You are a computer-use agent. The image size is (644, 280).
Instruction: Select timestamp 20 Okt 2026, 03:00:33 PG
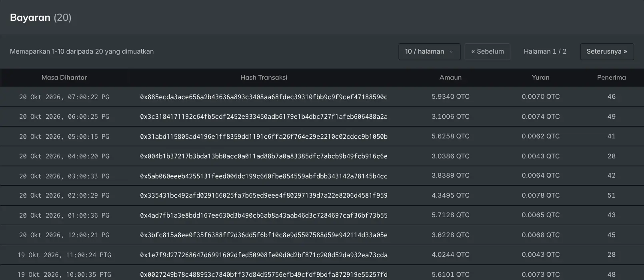point(64,176)
